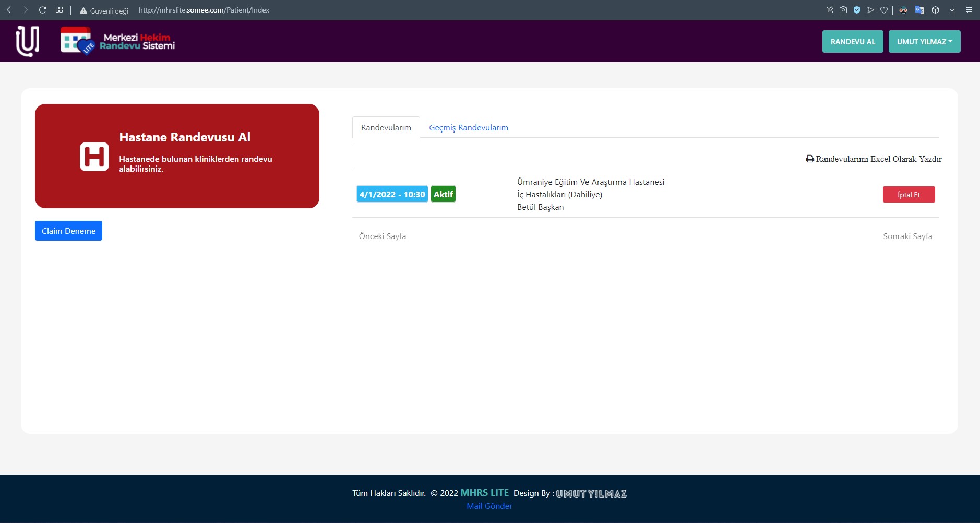Cancel appointment with İptal Et button

(x=909, y=195)
